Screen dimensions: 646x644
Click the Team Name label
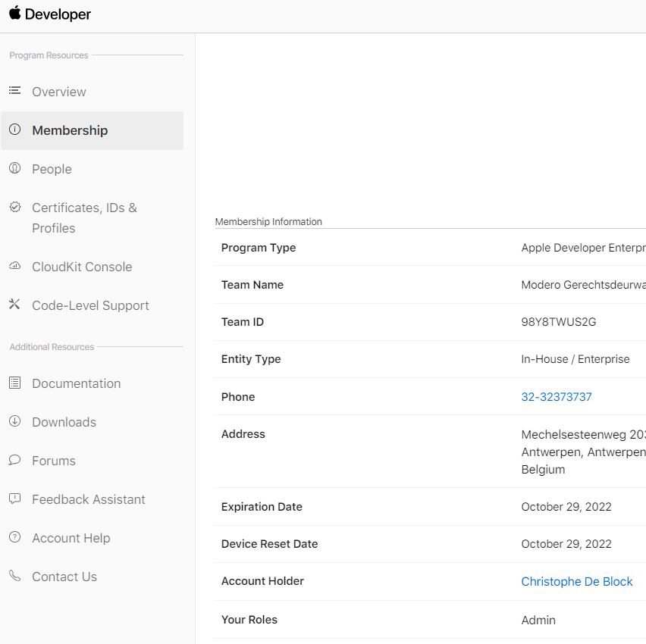coord(252,285)
